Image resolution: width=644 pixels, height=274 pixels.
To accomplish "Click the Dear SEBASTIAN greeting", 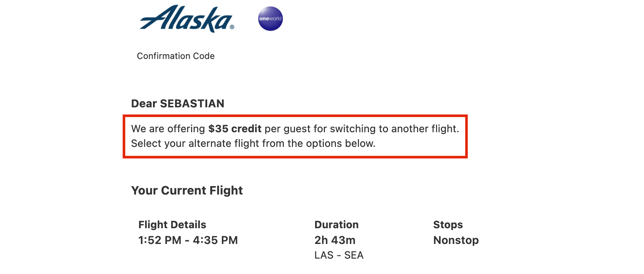I will pos(178,104).
